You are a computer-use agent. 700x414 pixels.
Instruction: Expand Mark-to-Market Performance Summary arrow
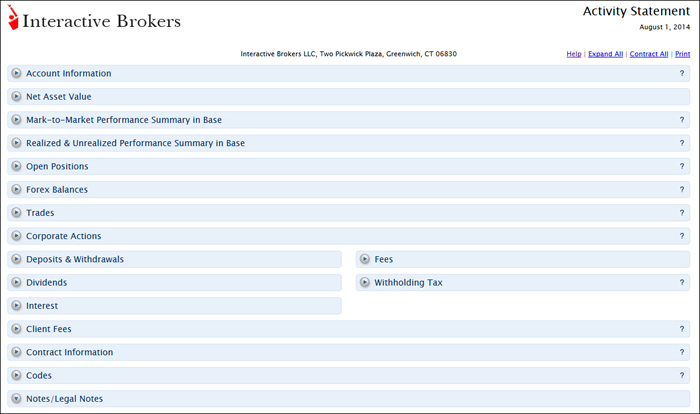click(x=16, y=119)
